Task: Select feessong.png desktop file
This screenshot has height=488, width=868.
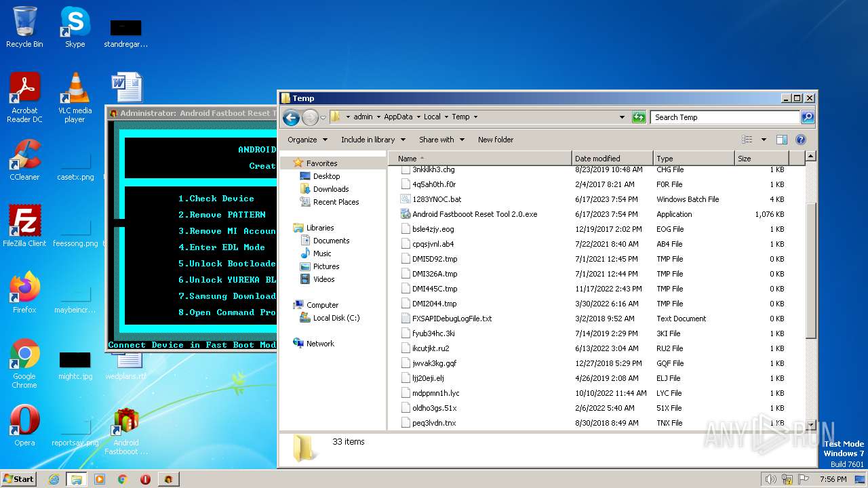Action: click(75, 233)
